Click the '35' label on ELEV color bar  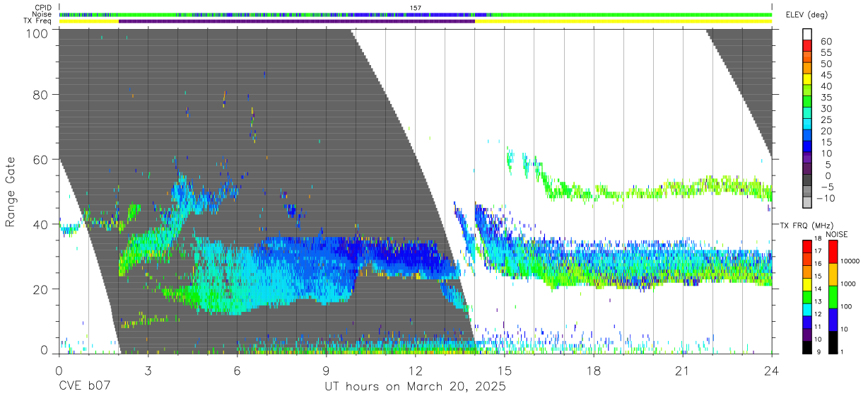click(x=825, y=98)
